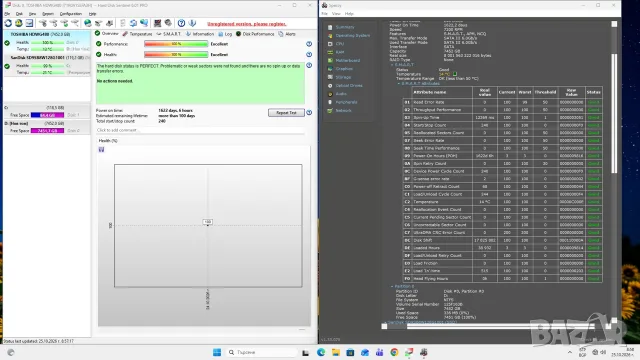Image resolution: width=640 pixels, height=360 pixels.
Task: Switch to Temperature tab
Action: pos(137,34)
